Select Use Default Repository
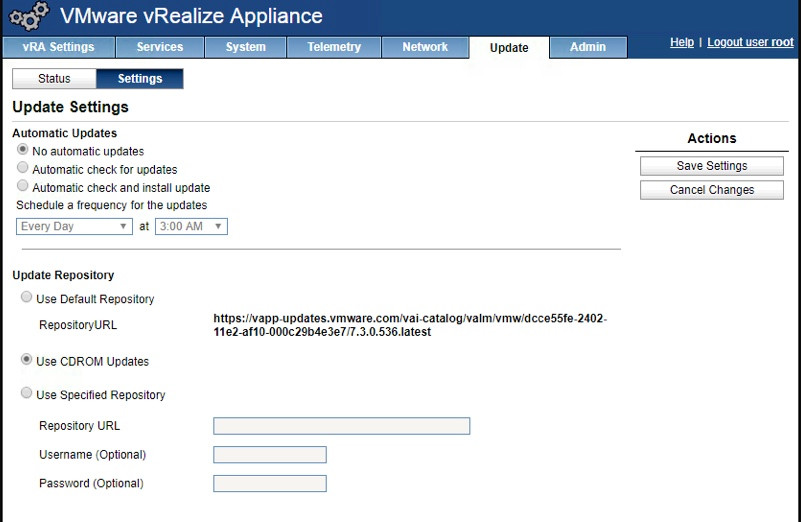801x522 pixels. (x=26, y=297)
